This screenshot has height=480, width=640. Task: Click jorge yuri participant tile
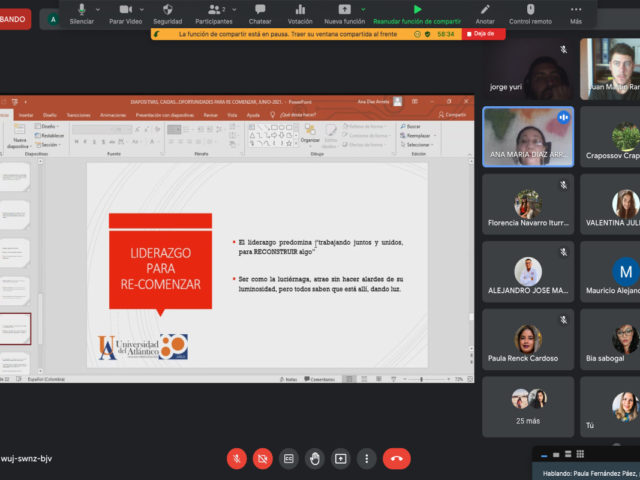coord(528,69)
